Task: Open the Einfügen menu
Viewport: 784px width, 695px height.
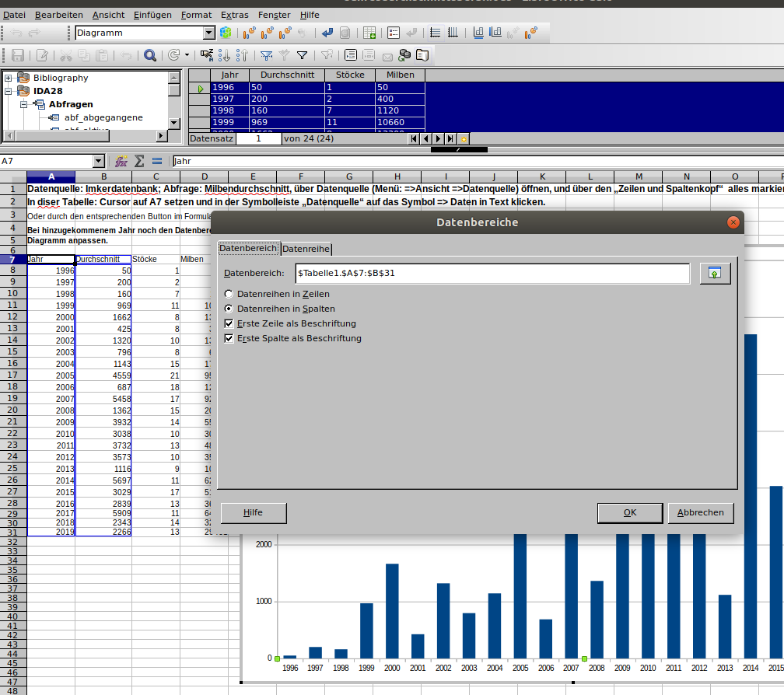Action: point(152,15)
